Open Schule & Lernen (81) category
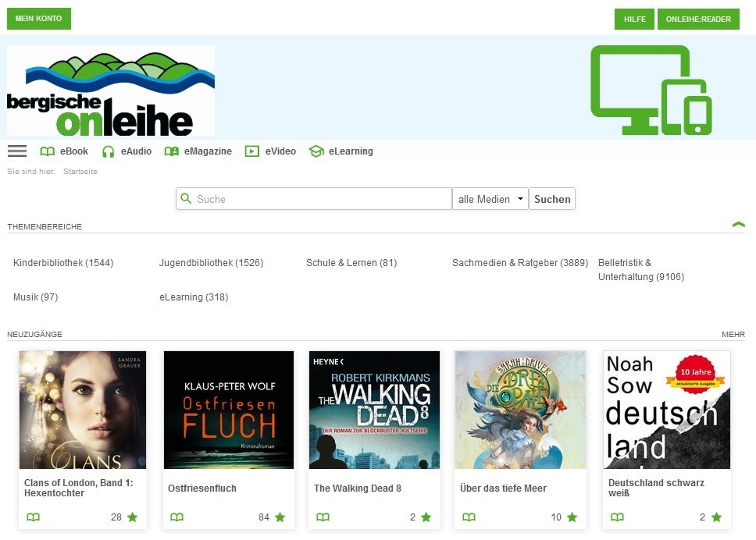756x540 pixels. pyautogui.click(x=351, y=263)
